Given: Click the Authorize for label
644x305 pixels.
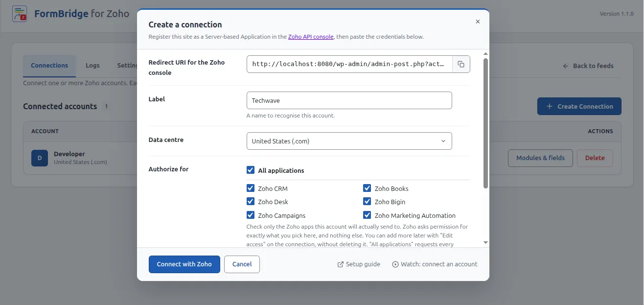Looking at the screenshot, I should [x=168, y=169].
